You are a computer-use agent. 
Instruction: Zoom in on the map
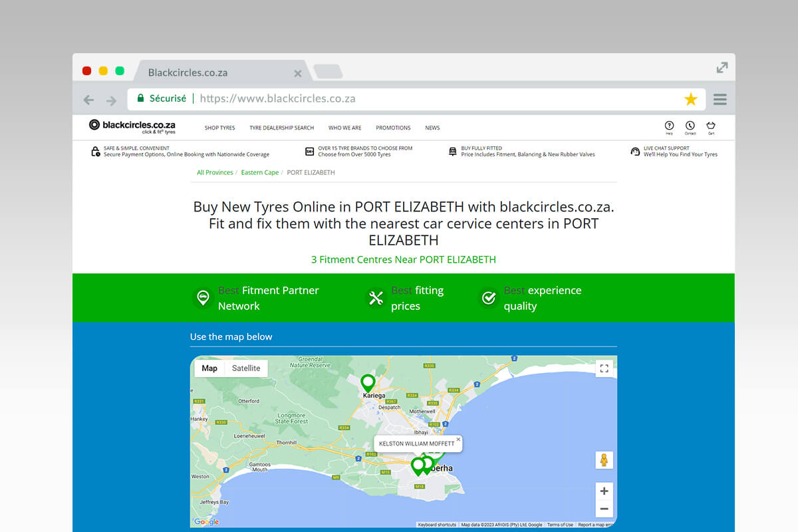[604, 491]
